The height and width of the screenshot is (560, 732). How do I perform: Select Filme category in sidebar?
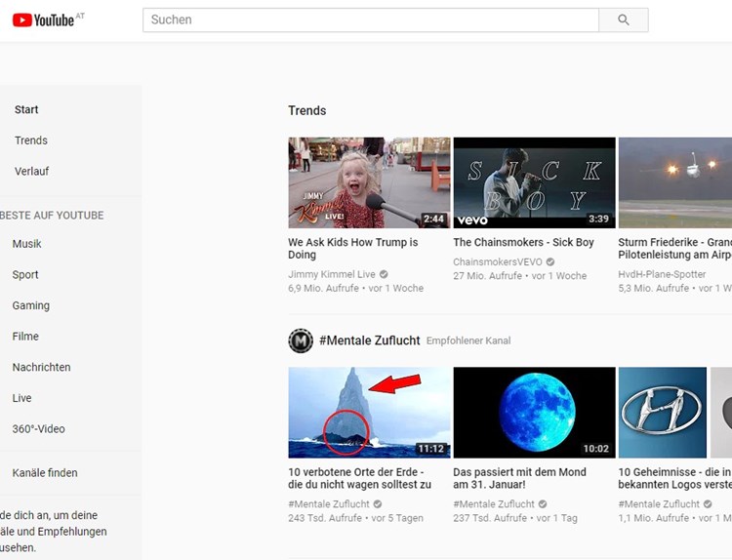(25, 337)
